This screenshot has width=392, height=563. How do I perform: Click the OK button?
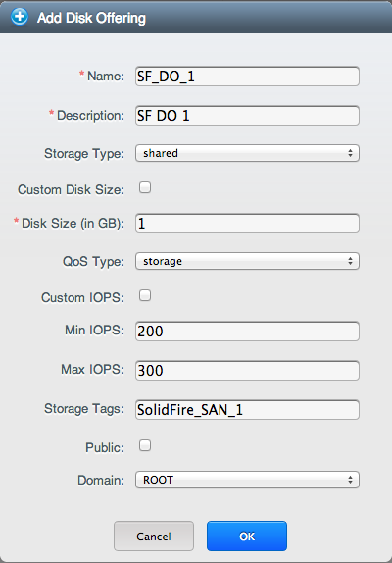247,537
